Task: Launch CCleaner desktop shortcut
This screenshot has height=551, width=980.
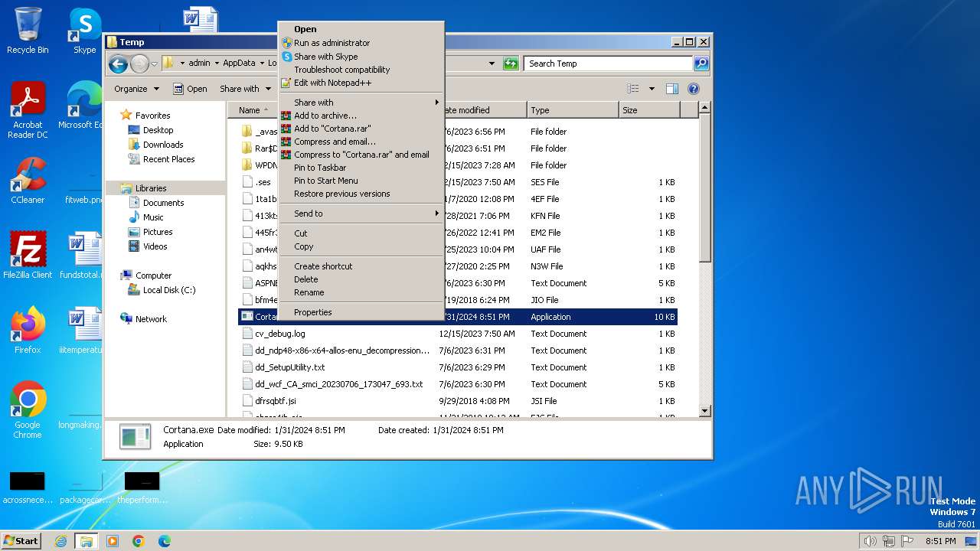Action: coord(28,181)
